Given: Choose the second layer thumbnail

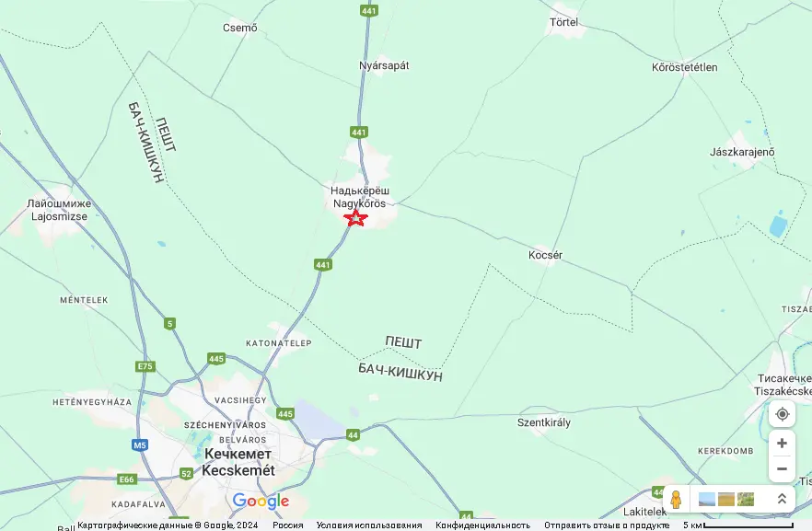Looking at the screenshot, I should pyautogui.click(x=726, y=499).
